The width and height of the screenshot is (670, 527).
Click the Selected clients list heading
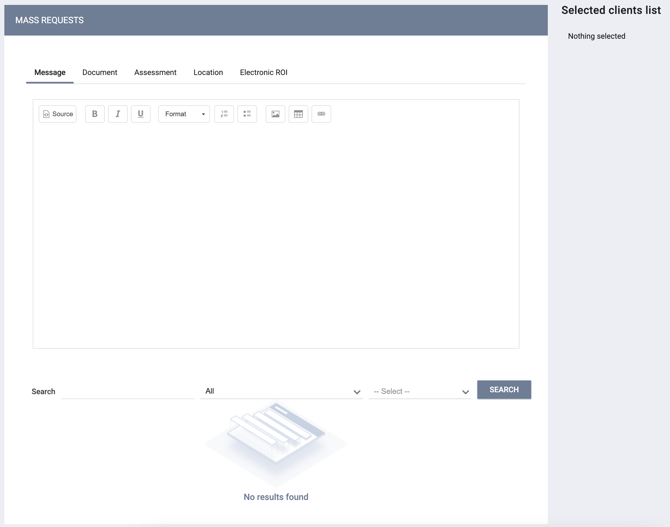click(x=611, y=10)
